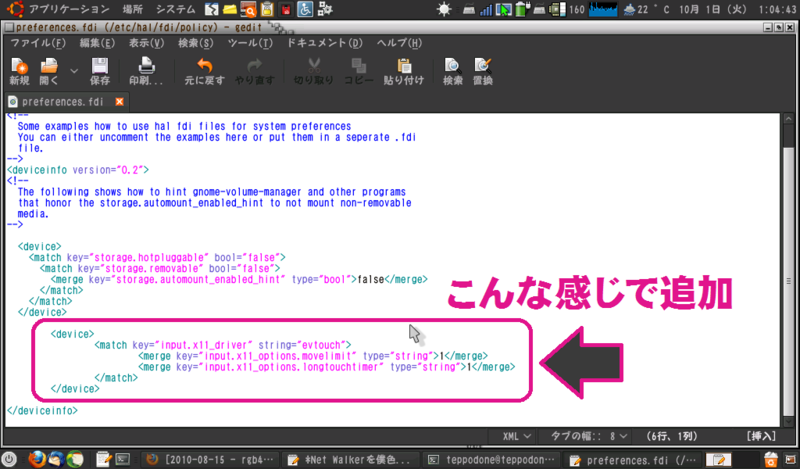This screenshot has height=469, width=800.
Task: Open the 表示(V) menu
Action: [146, 43]
